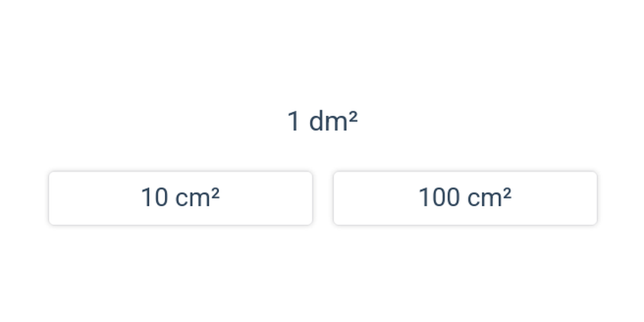The image size is (644, 322).
Task: Mark 100 cm² as equal to 1 dm²
Action: tap(465, 198)
